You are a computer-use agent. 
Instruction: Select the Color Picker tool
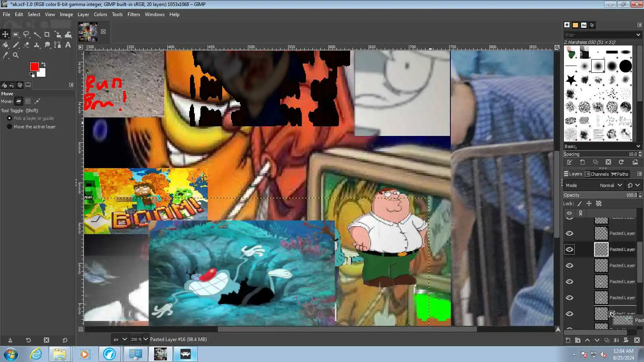tap(6, 56)
